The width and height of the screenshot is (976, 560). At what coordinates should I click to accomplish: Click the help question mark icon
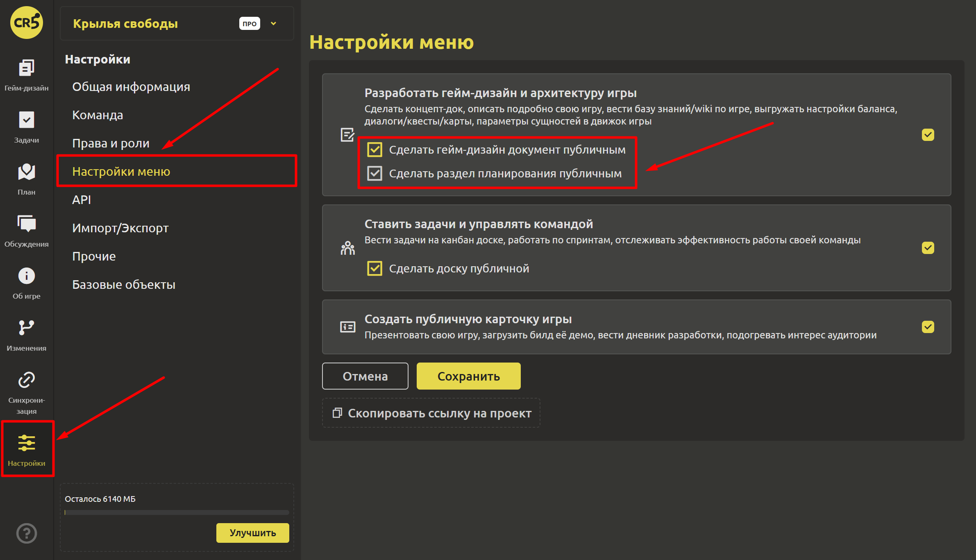(26, 533)
